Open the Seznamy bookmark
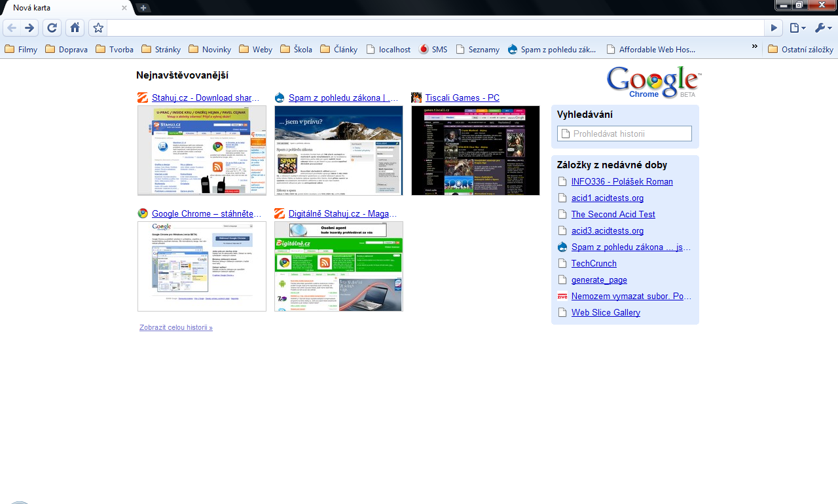 pos(478,49)
